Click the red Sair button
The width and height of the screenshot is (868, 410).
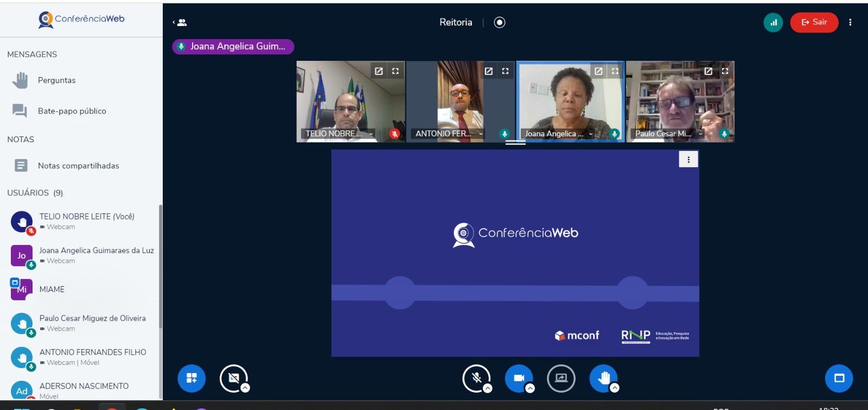(814, 22)
